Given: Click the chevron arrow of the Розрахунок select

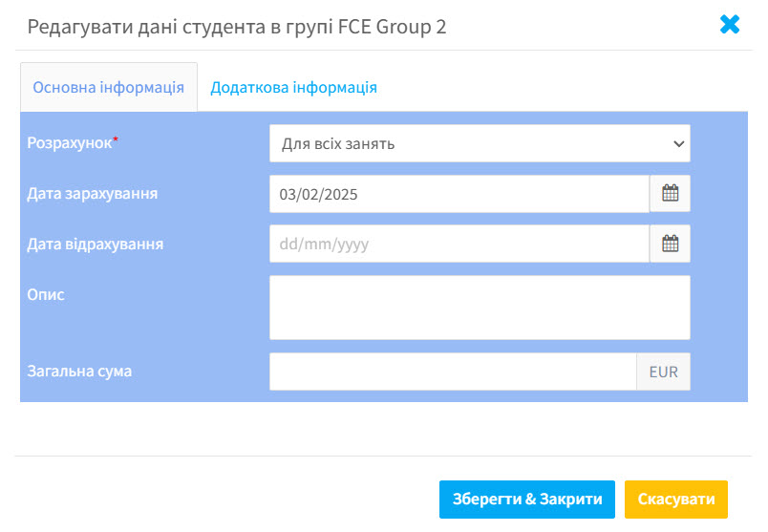Looking at the screenshot, I should point(679,144).
